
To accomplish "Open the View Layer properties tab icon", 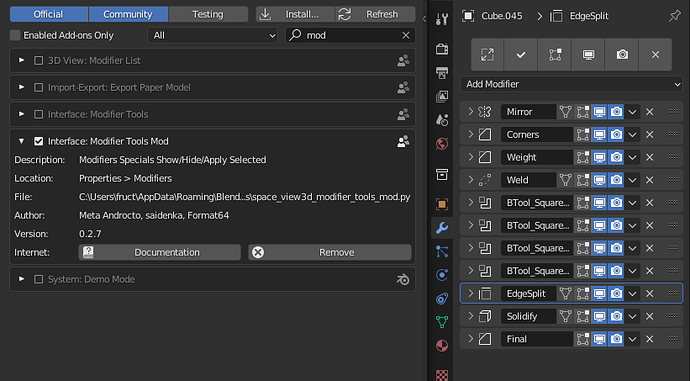I will click(442, 96).
